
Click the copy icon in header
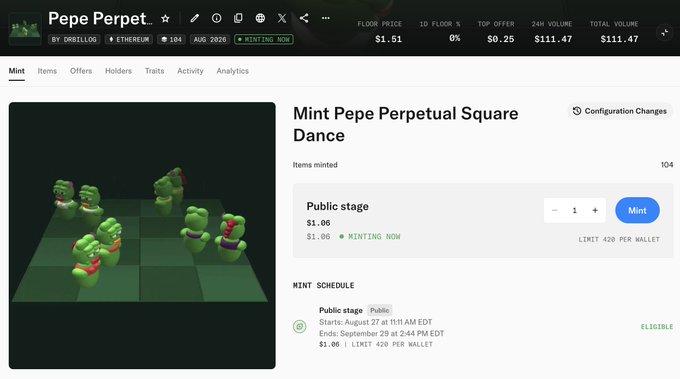(x=238, y=18)
